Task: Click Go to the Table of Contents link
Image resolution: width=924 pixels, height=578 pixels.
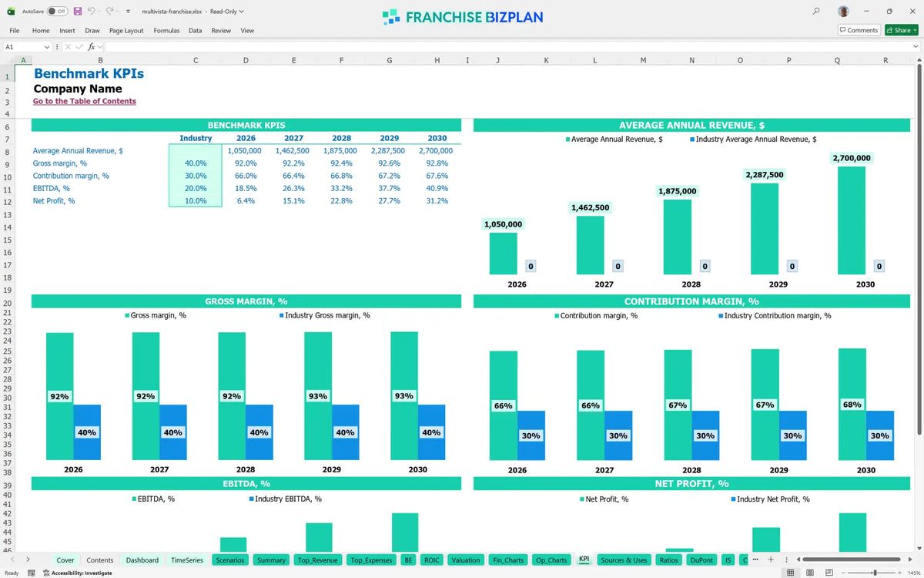Action: [x=85, y=101]
